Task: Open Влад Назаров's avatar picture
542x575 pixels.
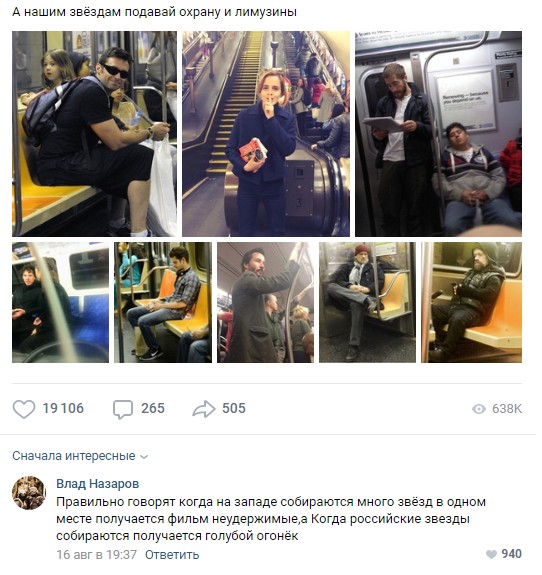Action: [x=29, y=493]
